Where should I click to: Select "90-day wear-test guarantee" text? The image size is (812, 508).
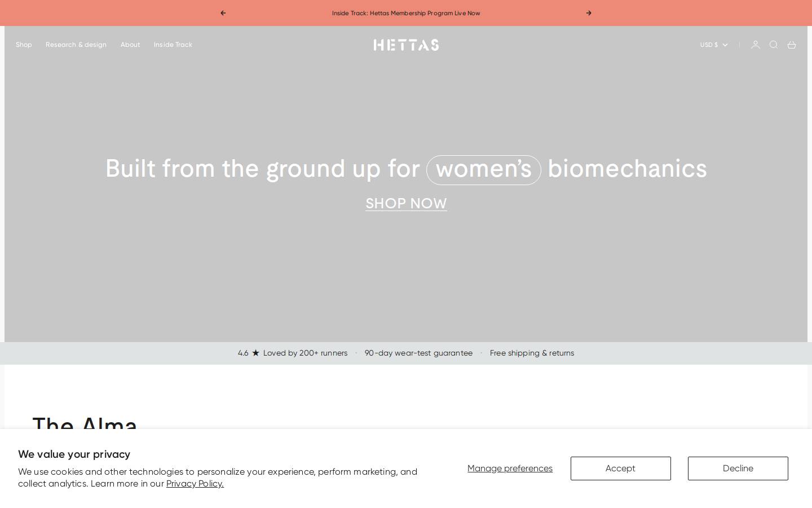tap(418, 353)
